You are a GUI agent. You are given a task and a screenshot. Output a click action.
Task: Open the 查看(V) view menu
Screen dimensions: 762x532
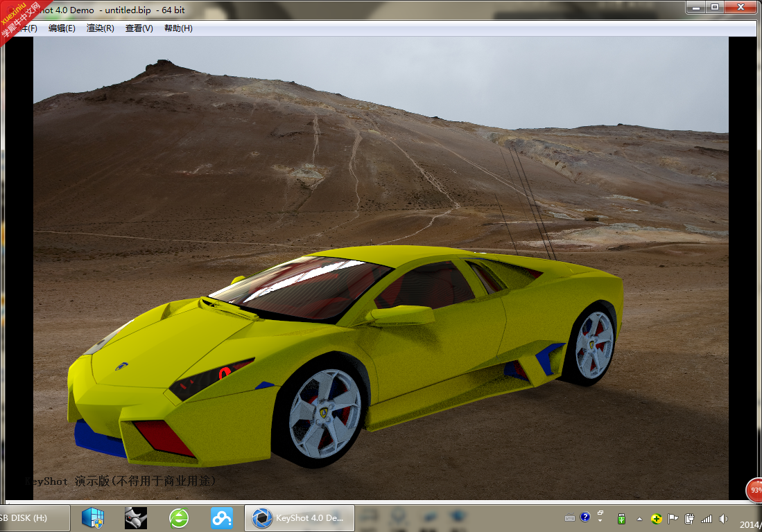click(x=139, y=28)
